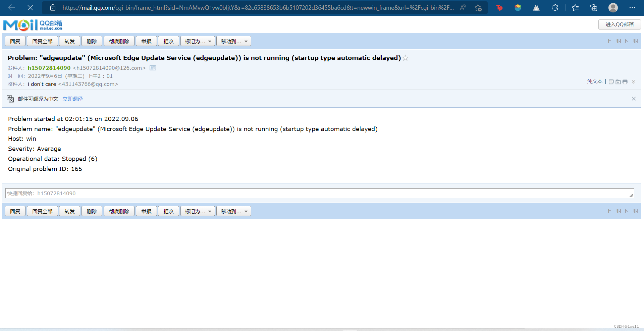Click the bottom 回复全部 reply-all button

point(42,211)
